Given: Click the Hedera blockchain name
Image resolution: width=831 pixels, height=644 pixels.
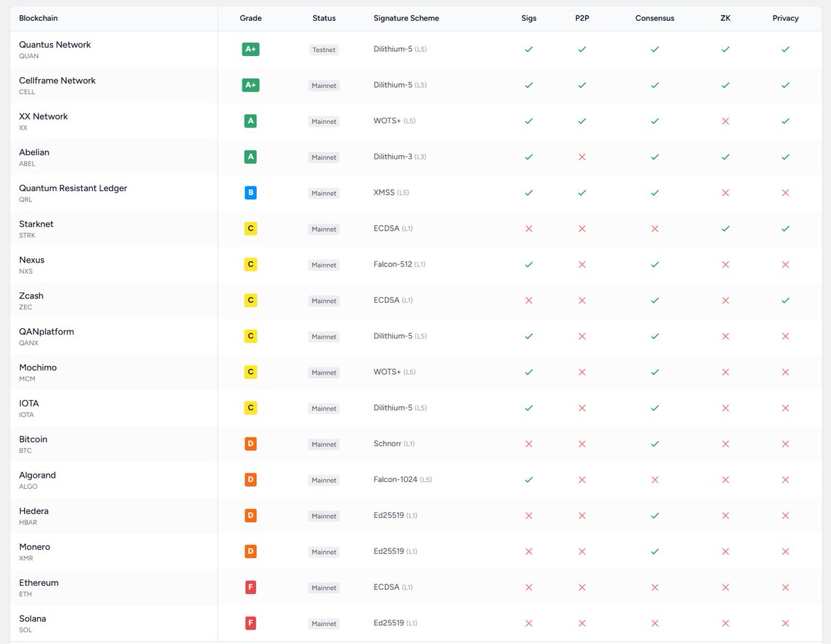Looking at the screenshot, I should point(34,511).
